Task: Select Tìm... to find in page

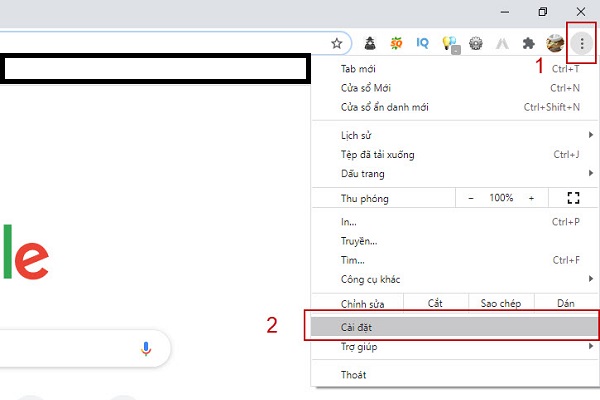Action: (x=454, y=260)
